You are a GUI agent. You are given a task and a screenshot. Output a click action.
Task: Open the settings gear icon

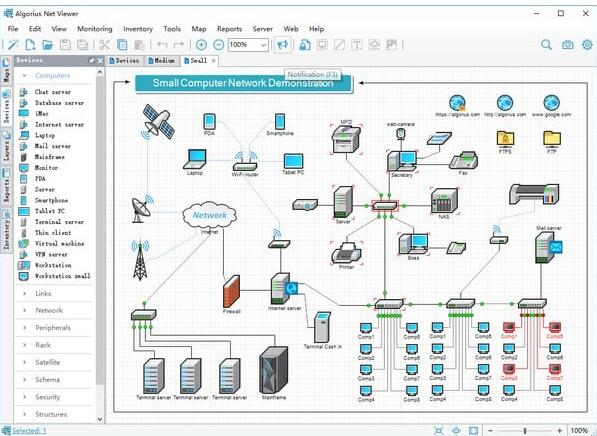587,45
